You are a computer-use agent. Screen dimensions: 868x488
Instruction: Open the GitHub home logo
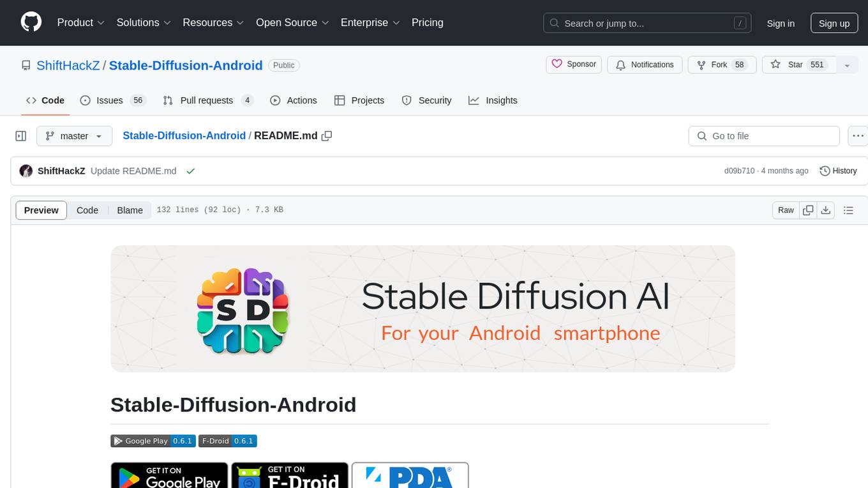coord(31,22)
